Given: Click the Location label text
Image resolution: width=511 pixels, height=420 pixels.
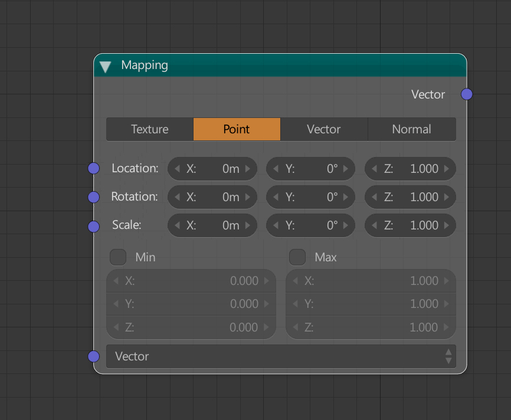Looking at the screenshot, I should point(135,169).
